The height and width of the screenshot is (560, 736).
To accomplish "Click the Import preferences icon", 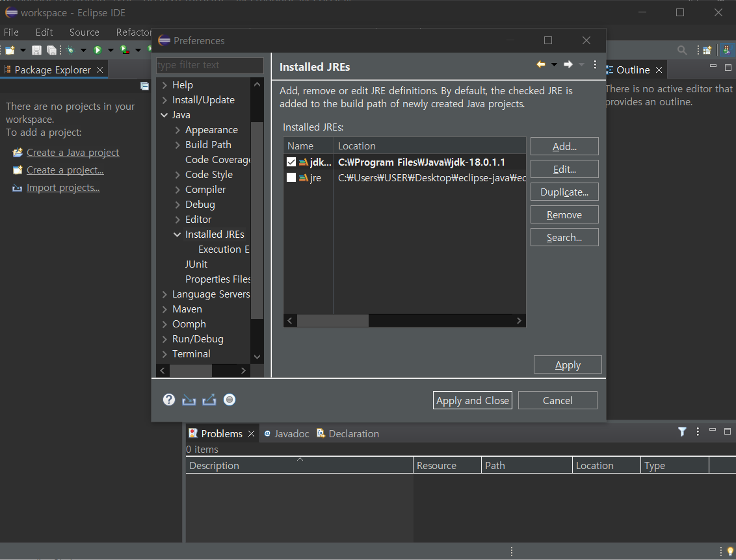I will coord(189,400).
